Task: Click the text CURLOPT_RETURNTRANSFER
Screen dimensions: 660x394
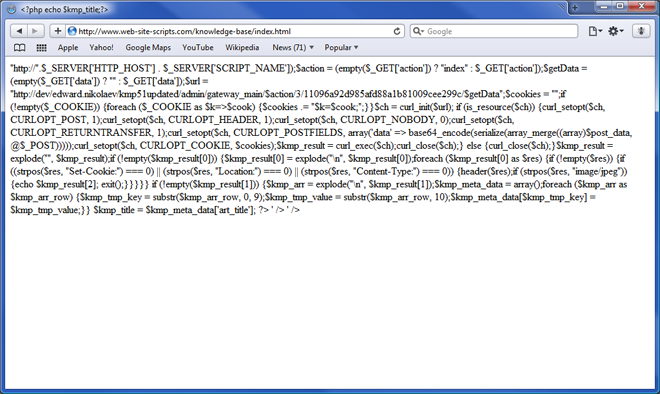Action: tap(81, 133)
